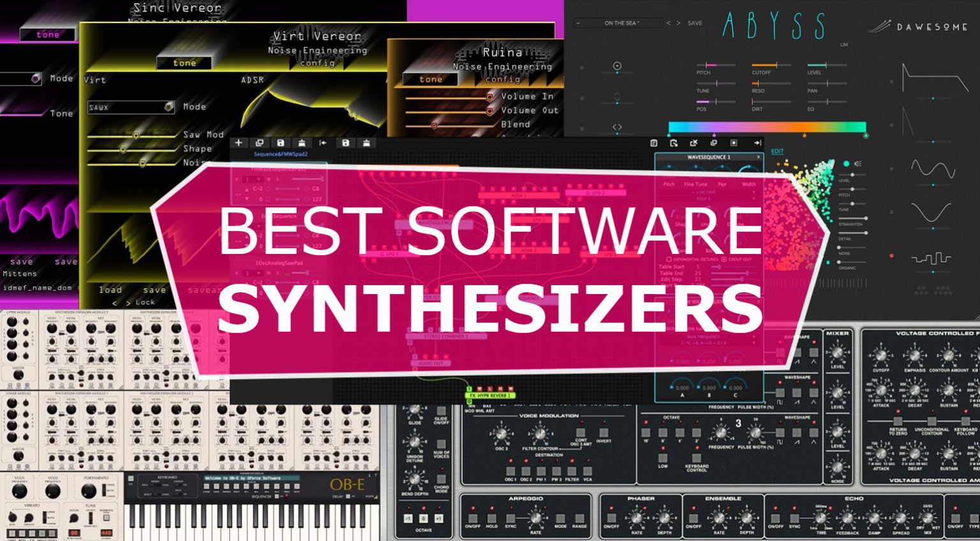Select the square waveshape icon near Frequency Pulse Width
Screen dimensions: 980x541
pyautogui.click(x=780, y=433)
